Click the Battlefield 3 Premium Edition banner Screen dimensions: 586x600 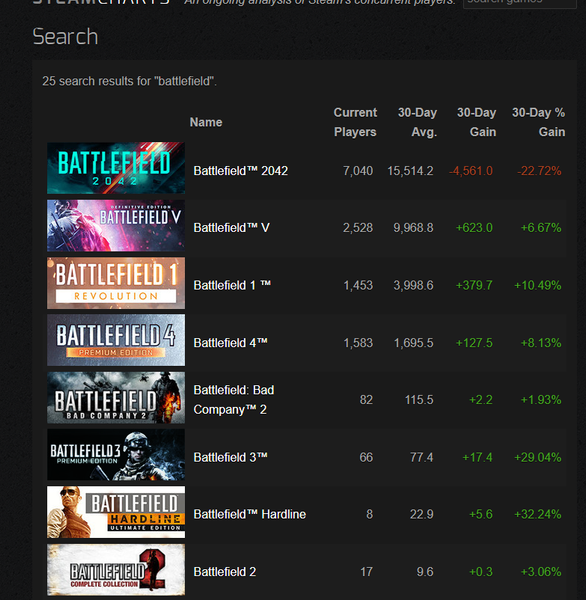pyautogui.click(x=116, y=455)
